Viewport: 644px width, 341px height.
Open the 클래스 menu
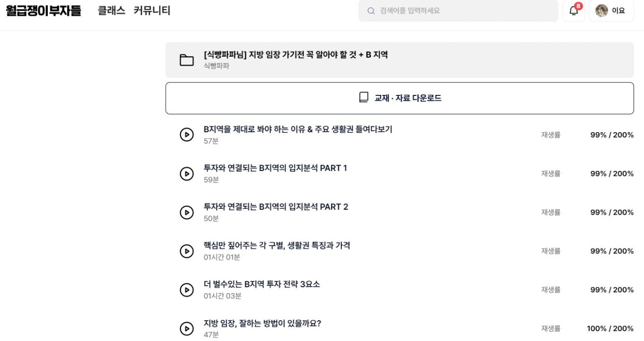coord(111,10)
